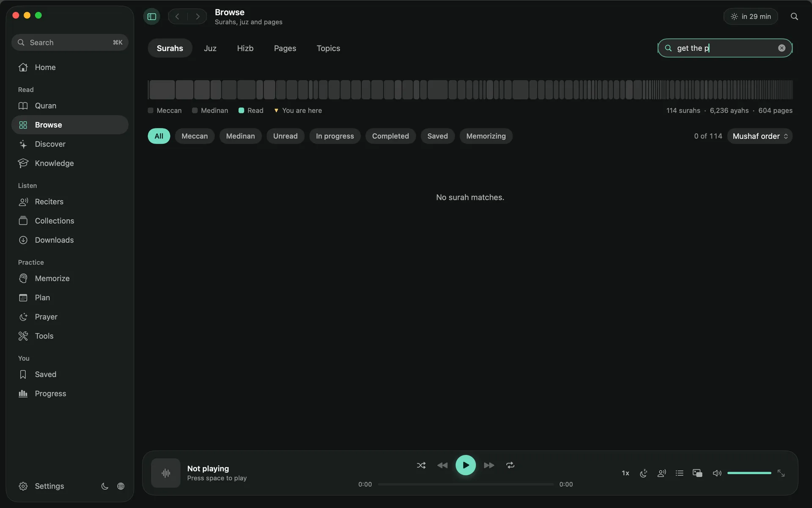Screen dimensions: 812x508
Task: Toggle dark mode moon icon
Action: tap(105, 486)
